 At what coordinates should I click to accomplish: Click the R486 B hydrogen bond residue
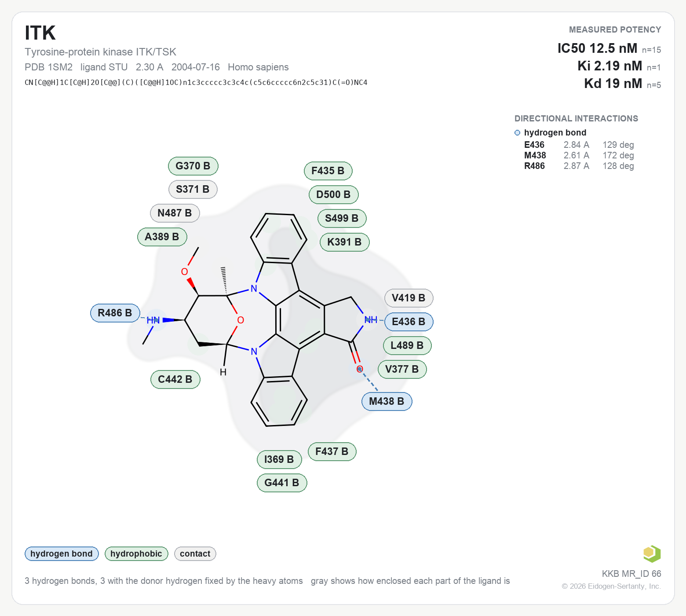point(115,313)
